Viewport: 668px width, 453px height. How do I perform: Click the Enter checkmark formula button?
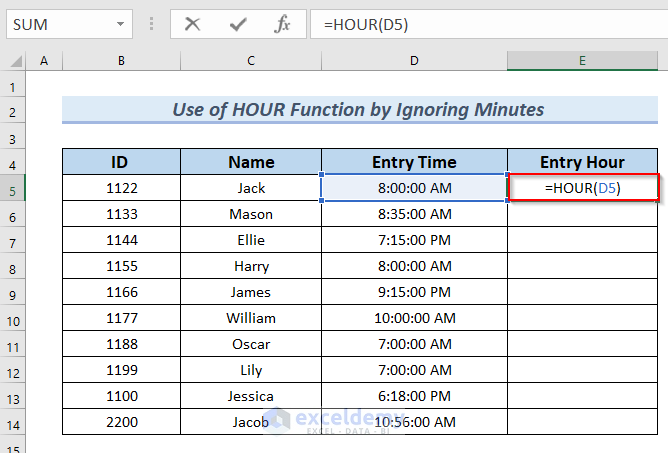coord(237,24)
